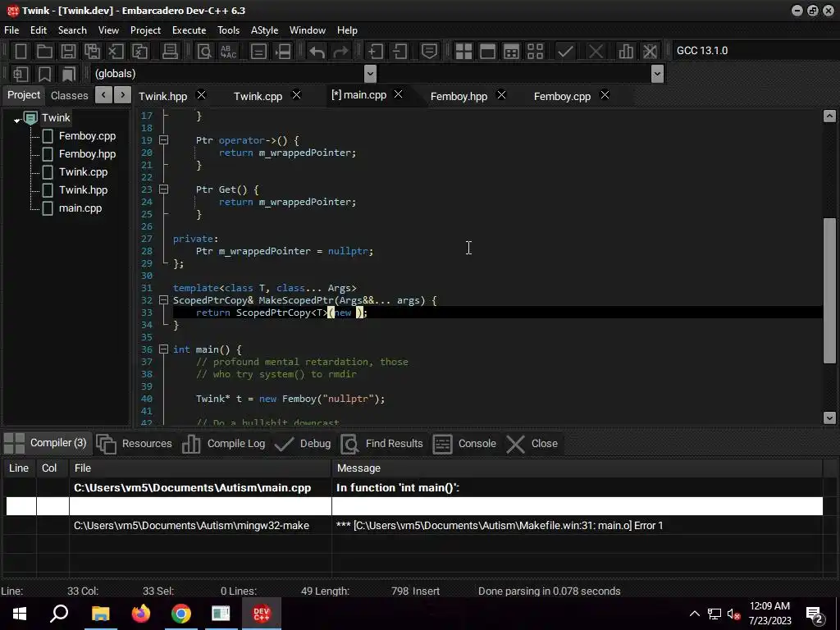Screen dimensions: 840x630
Task: Click the editor scrollbar up arrow
Action: click(x=829, y=116)
